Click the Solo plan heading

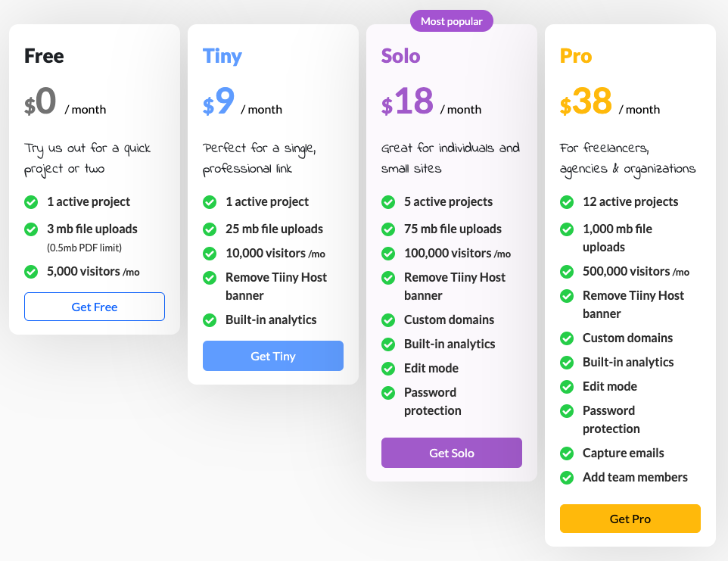tap(401, 56)
